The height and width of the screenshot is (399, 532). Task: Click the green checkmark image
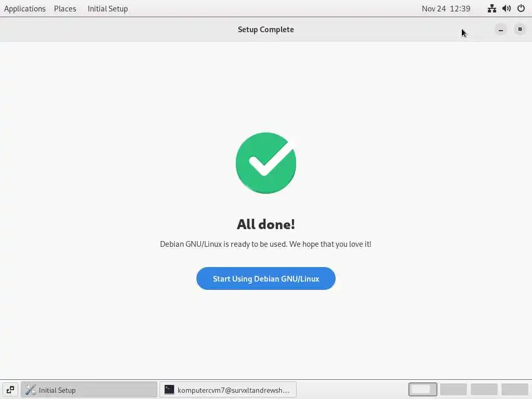coord(265,163)
